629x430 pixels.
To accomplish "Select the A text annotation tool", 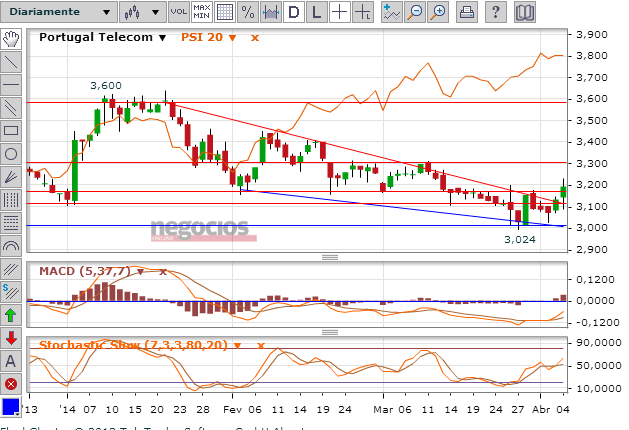I will (11, 361).
